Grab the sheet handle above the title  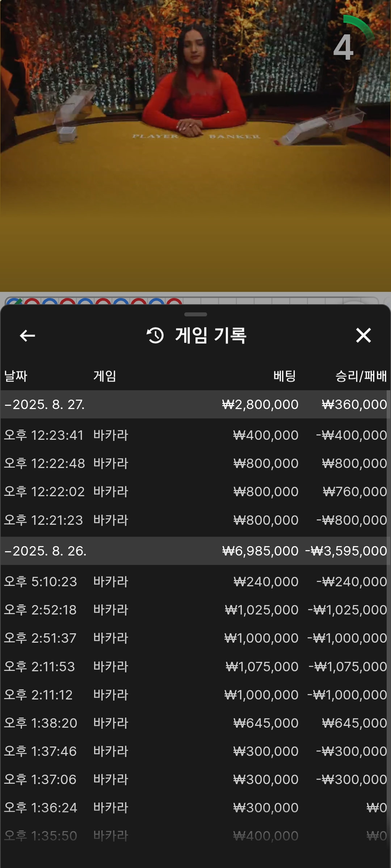coord(195,314)
